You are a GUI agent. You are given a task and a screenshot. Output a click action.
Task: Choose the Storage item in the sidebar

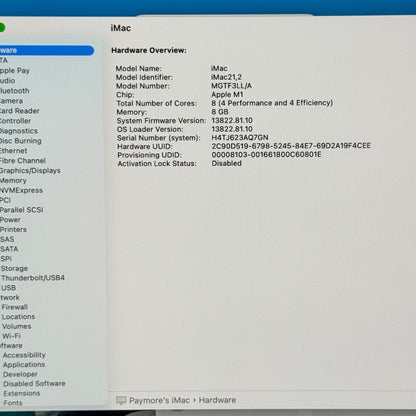pyautogui.click(x=14, y=268)
